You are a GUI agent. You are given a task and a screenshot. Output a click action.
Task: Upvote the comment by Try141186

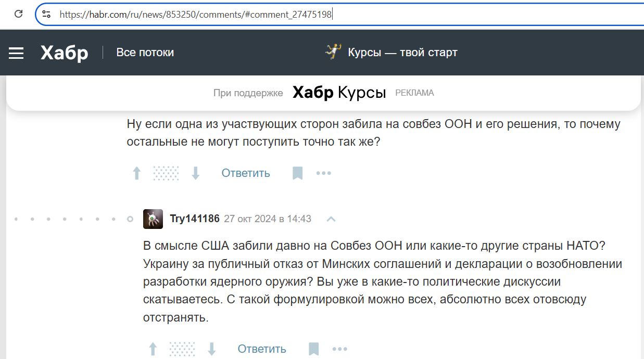(x=153, y=349)
